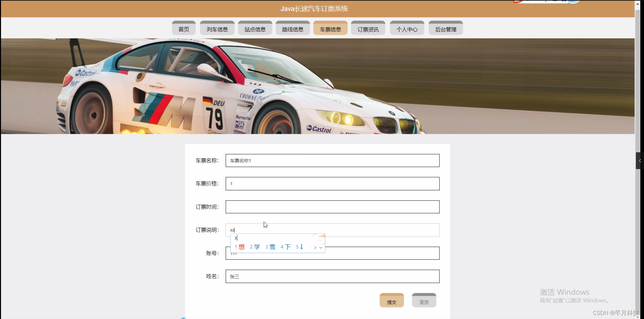Click the partially visible logo at top right
Screen dimensions: 644x319
[x=546, y=2]
